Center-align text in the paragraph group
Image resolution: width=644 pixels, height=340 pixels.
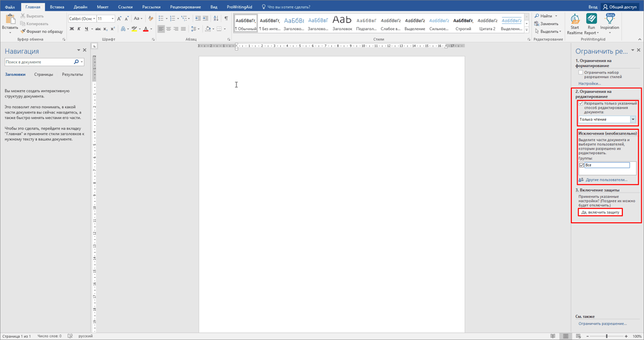(169, 29)
